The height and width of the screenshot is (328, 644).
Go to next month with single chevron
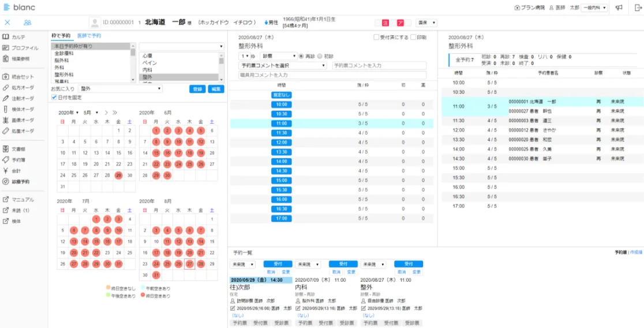pos(106,113)
